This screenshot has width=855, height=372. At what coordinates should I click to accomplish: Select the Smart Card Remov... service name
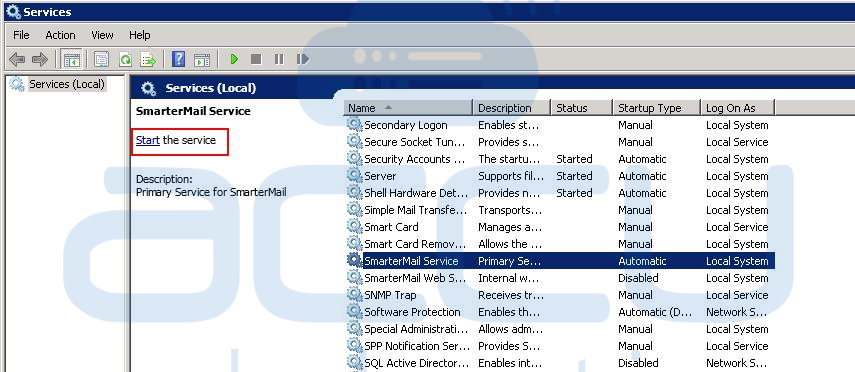pyautogui.click(x=415, y=244)
